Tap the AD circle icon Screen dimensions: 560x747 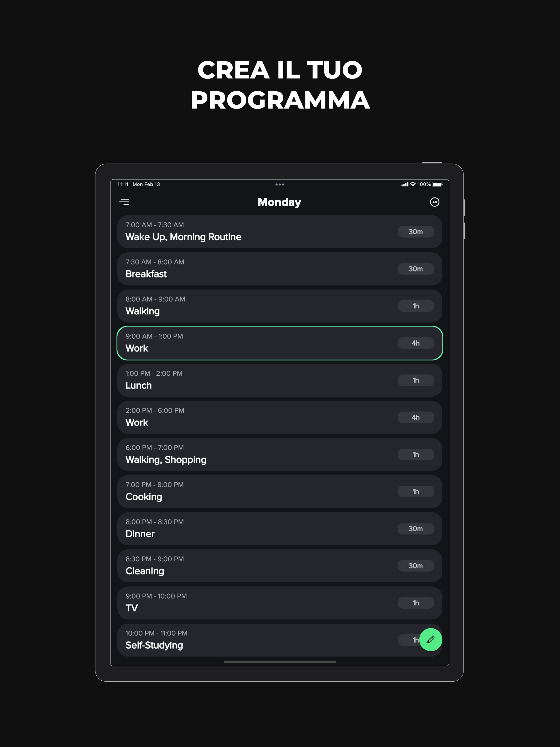(x=434, y=202)
